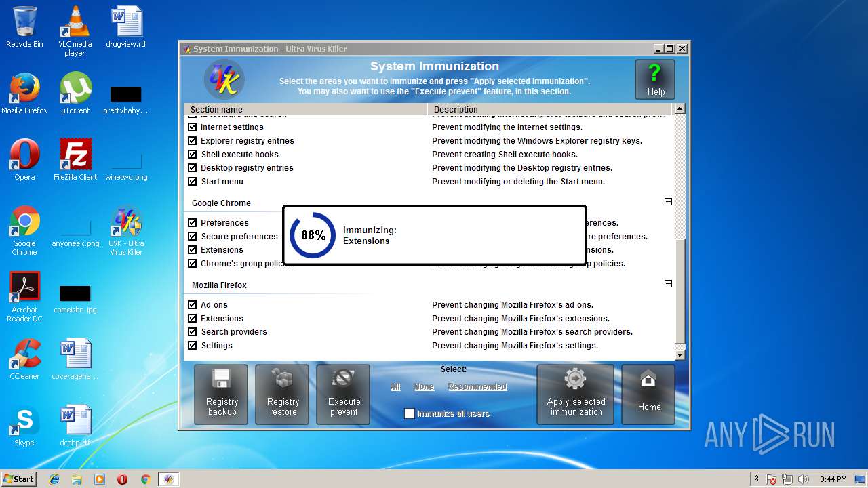Open Opera from taskbar
Screen dimensions: 868x488
pyautogui.click(x=122, y=479)
